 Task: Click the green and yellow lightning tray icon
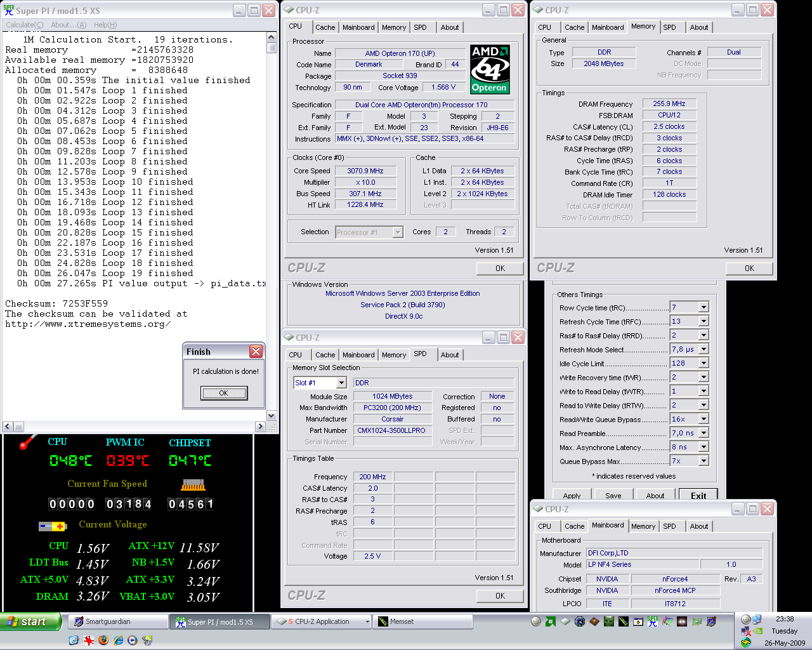[746, 642]
